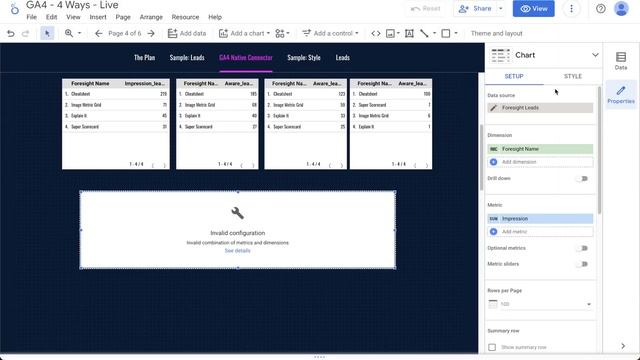Expand the Chart type dropdown chevron
Screen dimensions: 640x360
[x=595, y=55]
